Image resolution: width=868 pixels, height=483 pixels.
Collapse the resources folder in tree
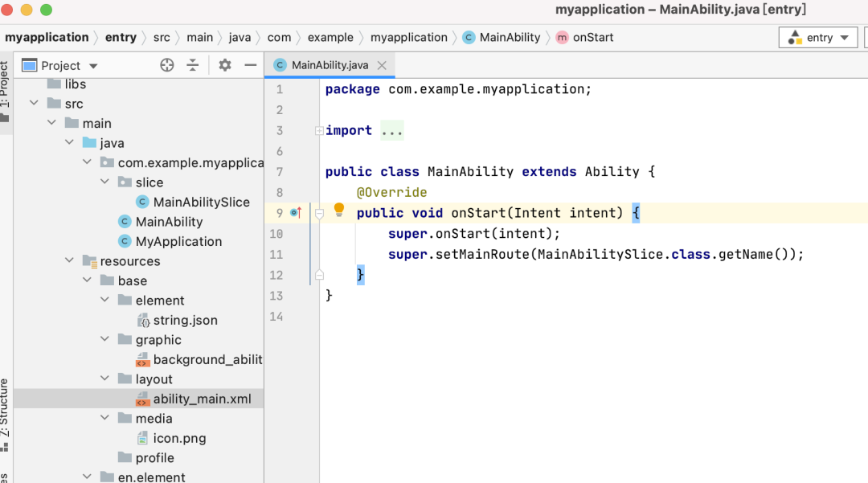[70, 261]
